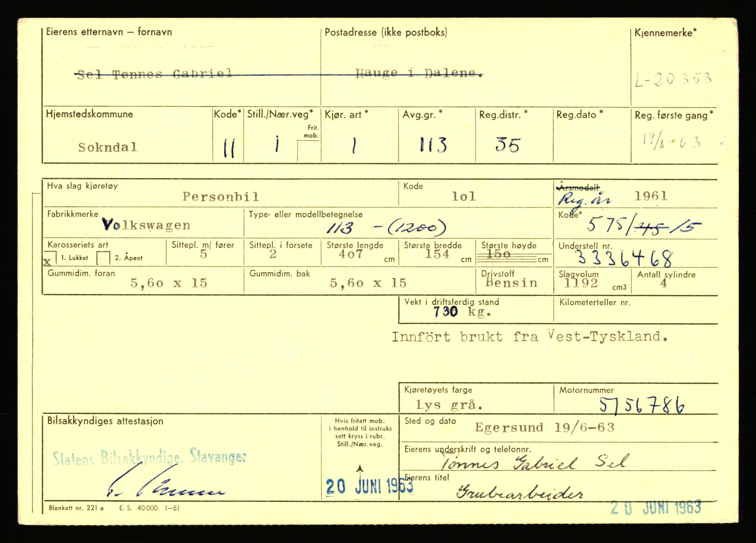Click the seats with driver value '5'

[x=204, y=254]
